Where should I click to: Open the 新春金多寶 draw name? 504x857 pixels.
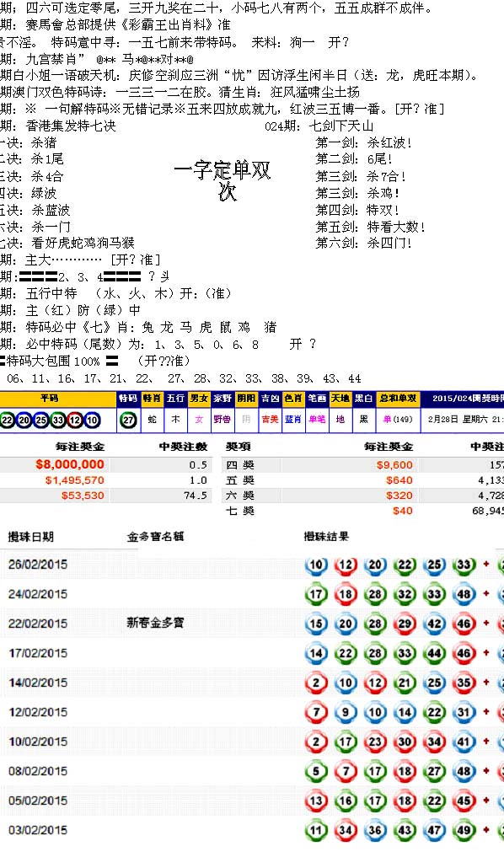(x=155, y=623)
